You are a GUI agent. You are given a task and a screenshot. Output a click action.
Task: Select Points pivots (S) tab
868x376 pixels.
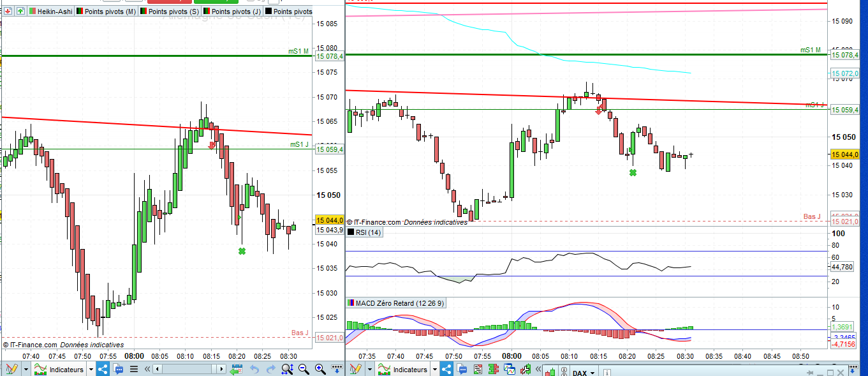169,11
